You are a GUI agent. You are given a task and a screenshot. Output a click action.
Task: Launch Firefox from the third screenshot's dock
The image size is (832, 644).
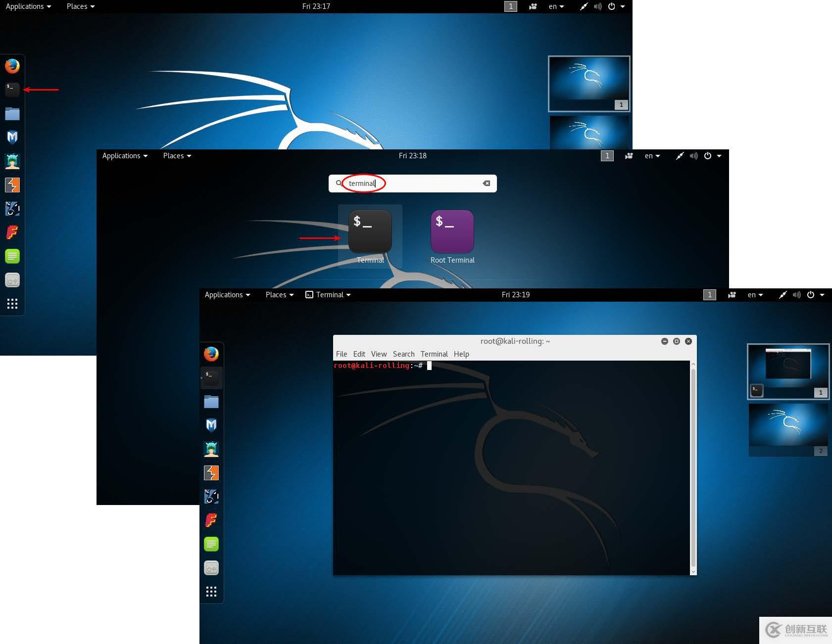(211, 354)
